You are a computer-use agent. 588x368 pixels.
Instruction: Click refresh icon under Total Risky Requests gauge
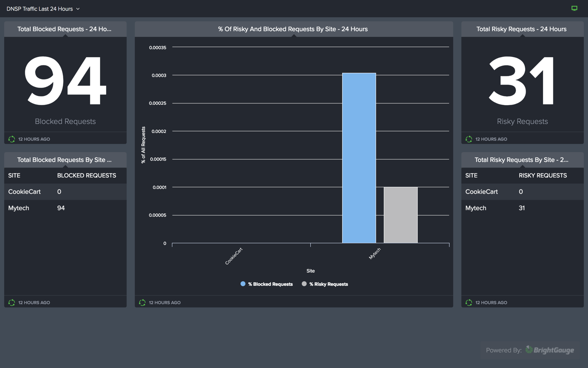pyautogui.click(x=469, y=139)
